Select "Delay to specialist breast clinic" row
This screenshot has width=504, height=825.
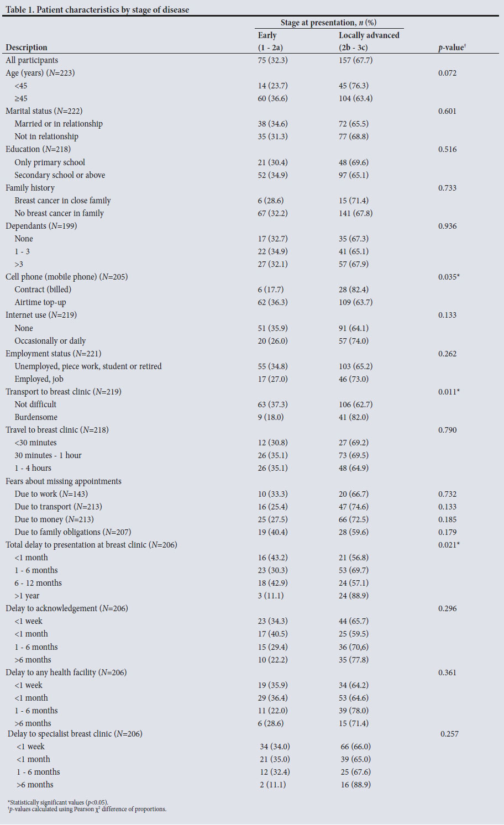75,734
